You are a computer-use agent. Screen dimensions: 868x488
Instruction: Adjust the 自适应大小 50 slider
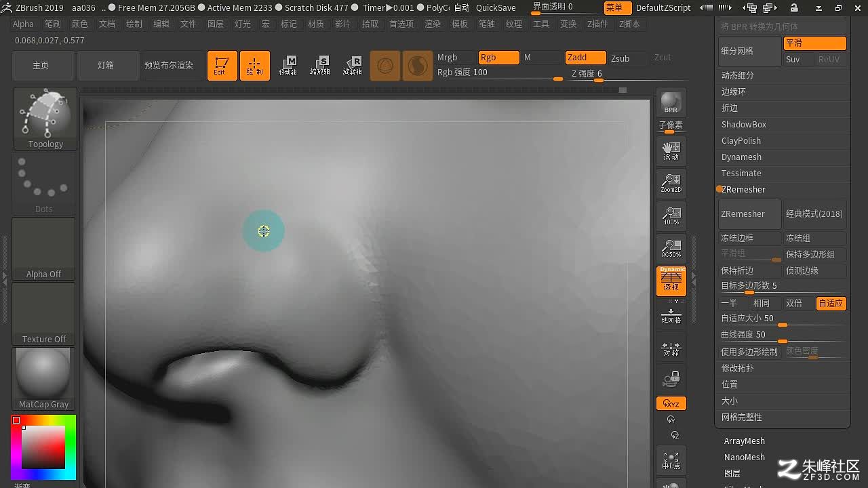pyautogui.click(x=783, y=319)
